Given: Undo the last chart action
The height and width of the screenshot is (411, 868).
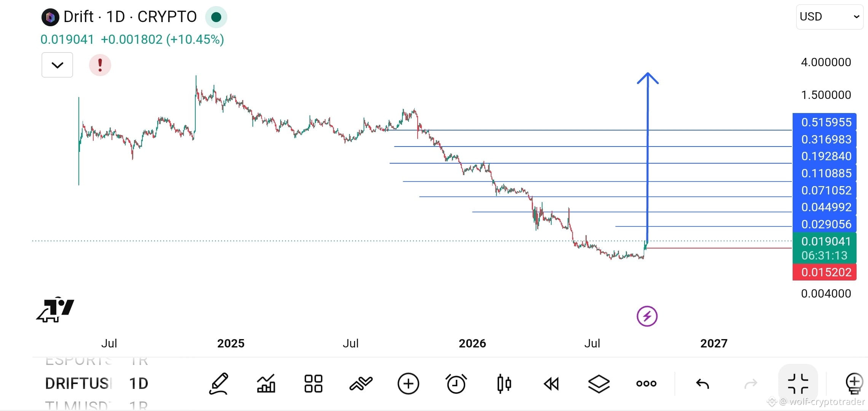Looking at the screenshot, I should tap(703, 384).
